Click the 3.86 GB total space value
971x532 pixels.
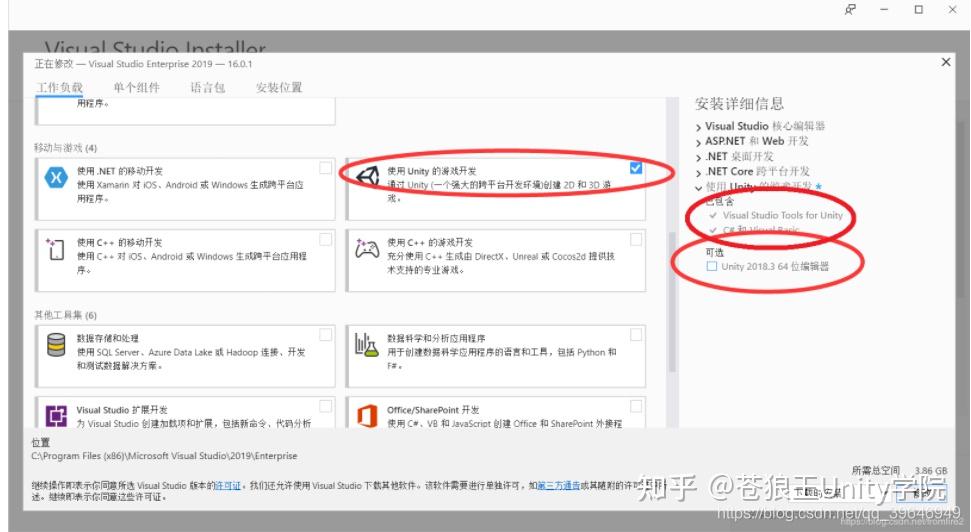pyautogui.click(x=931, y=471)
